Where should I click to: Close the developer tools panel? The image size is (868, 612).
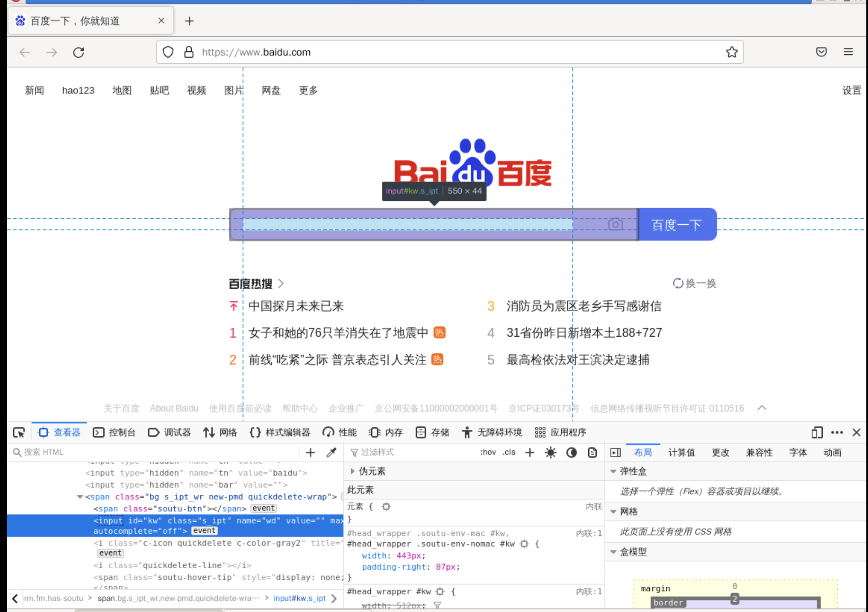coord(857,432)
